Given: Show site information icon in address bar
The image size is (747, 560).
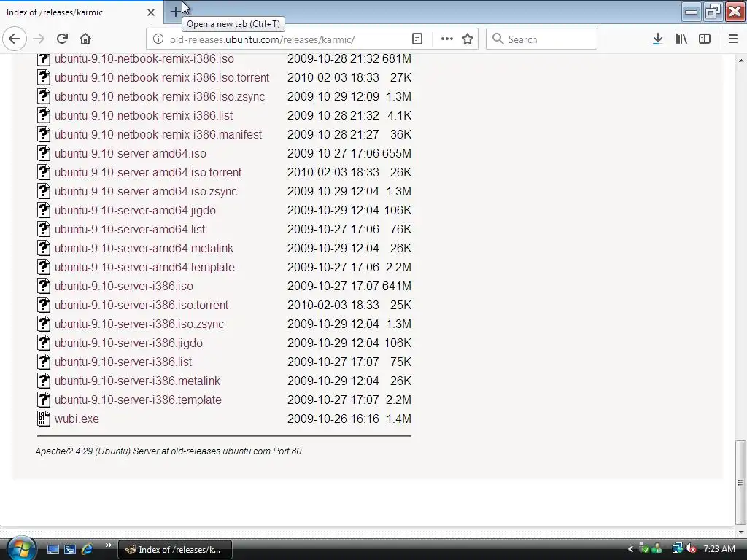Looking at the screenshot, I should pos(158,39).
